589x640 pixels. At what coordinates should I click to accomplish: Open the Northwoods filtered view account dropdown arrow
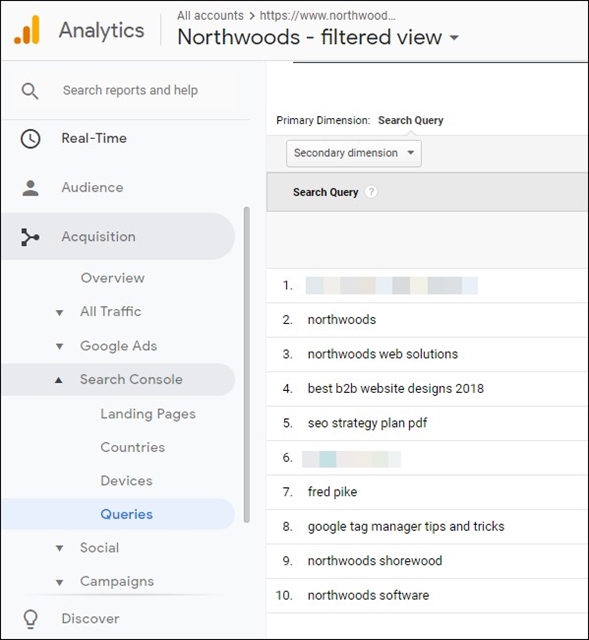[x=454, y=38]
